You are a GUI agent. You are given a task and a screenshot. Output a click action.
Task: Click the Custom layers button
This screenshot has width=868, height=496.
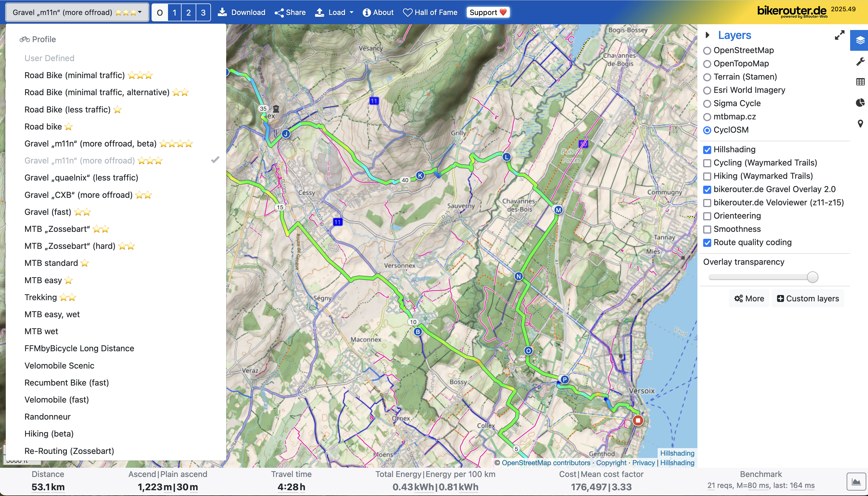[x=807, y=298]
